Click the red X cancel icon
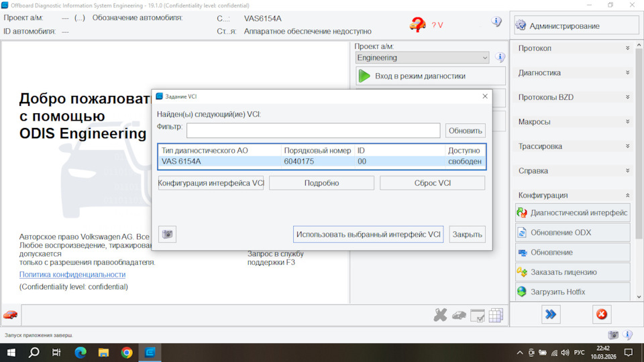Screen dimensions: 644x362 [602, 314]
